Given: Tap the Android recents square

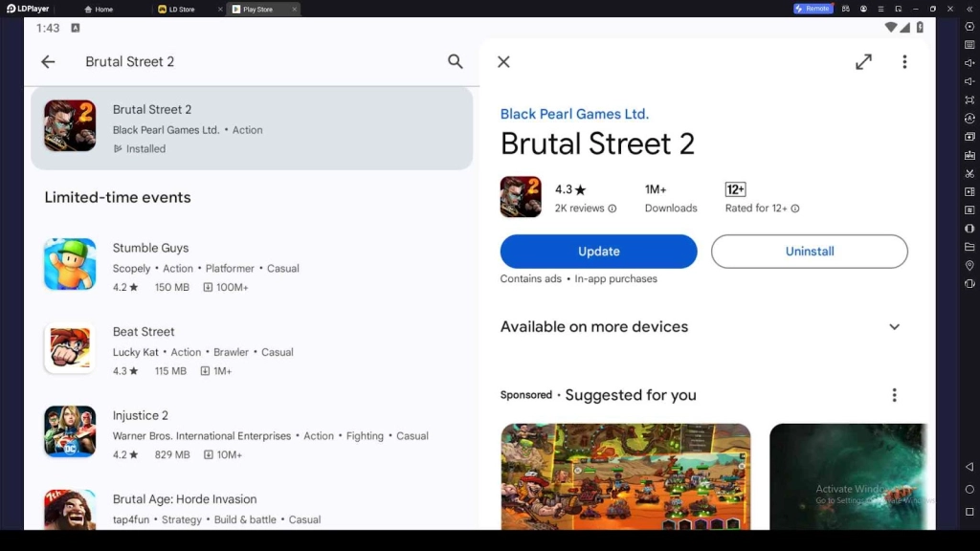Looking at the screenshot, I should [969, 512].
